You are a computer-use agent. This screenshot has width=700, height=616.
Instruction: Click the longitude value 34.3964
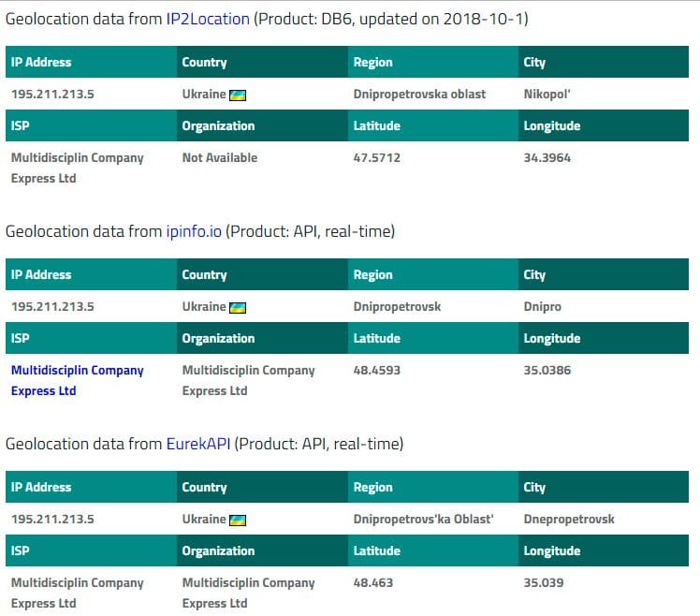(x=547, y=157)
